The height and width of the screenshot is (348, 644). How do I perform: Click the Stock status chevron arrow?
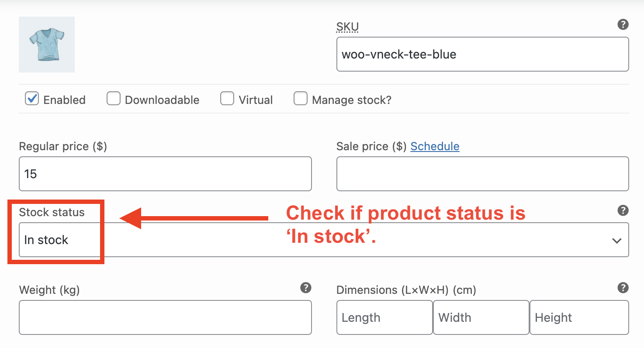coord(617,241)
